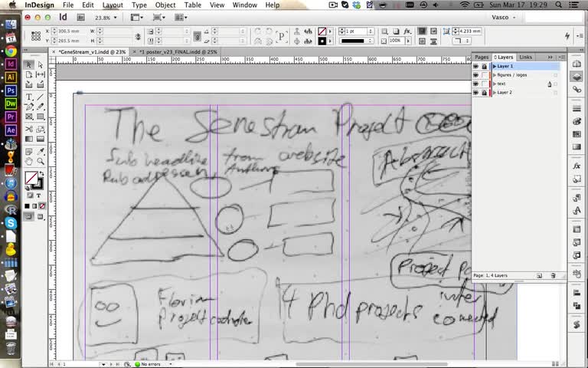Select the Type tool
Viewport: 588px width, 368px height.
(29, 97)
